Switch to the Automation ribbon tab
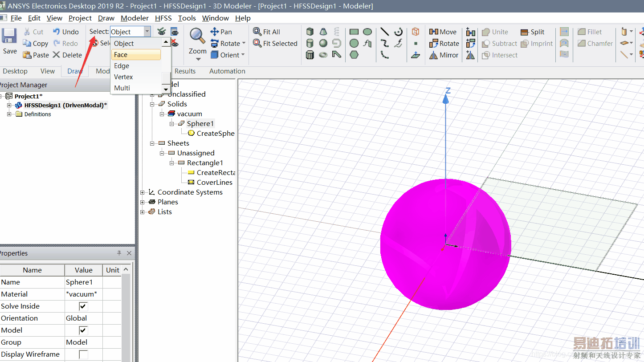 227,71
